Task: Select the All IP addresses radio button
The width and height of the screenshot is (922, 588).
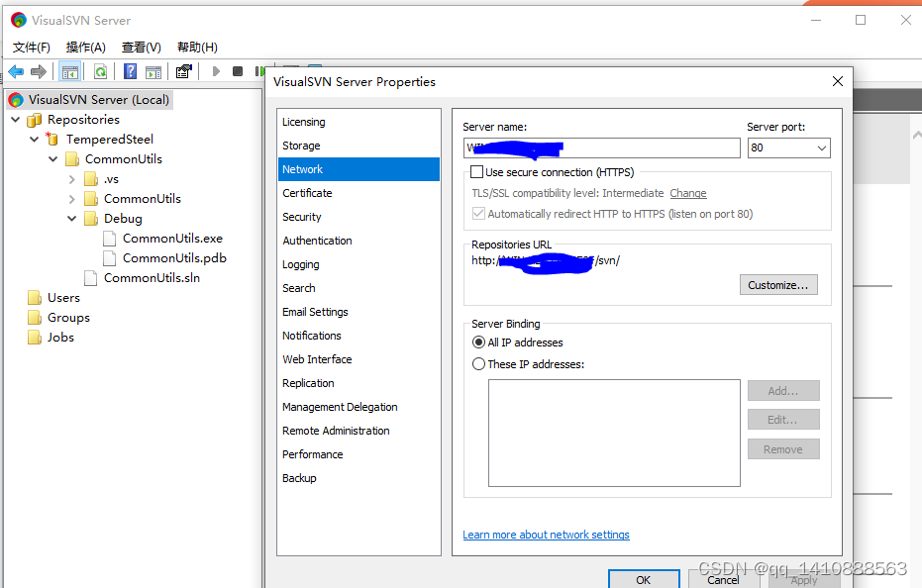Action: (478, 343)
